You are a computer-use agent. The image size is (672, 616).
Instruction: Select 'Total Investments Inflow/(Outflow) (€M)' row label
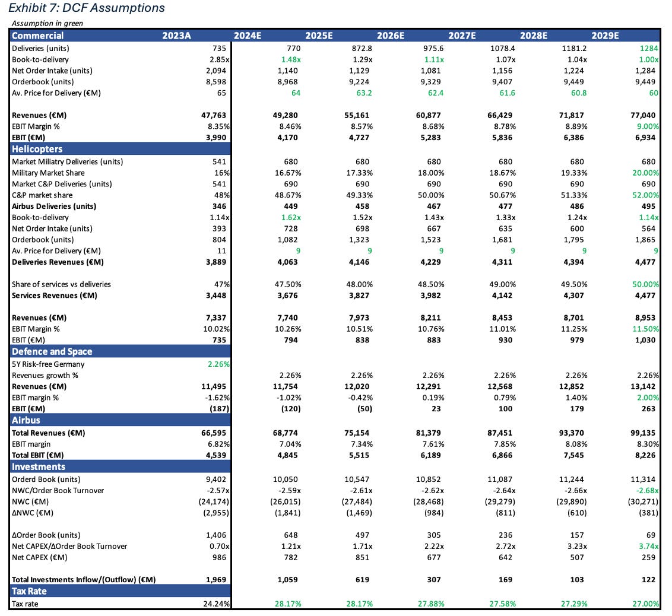click(84, 580)
